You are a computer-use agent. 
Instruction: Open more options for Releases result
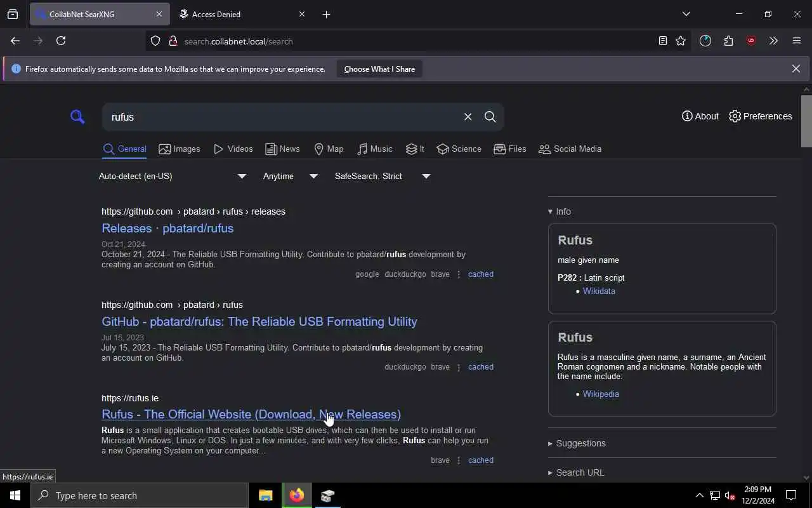[x=459, y=274]
